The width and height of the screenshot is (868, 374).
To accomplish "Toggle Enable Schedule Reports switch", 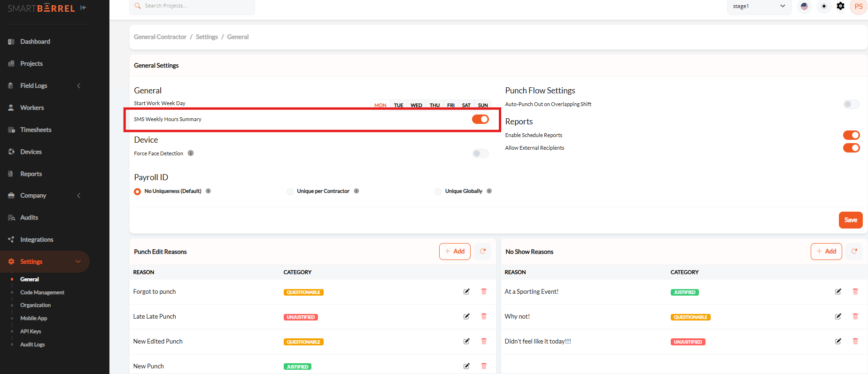I will [852, 135].
